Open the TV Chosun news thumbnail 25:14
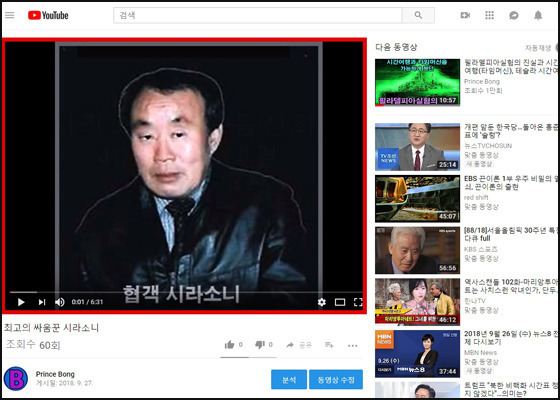This screenshot has height=400, width=560. pos(417,147)
